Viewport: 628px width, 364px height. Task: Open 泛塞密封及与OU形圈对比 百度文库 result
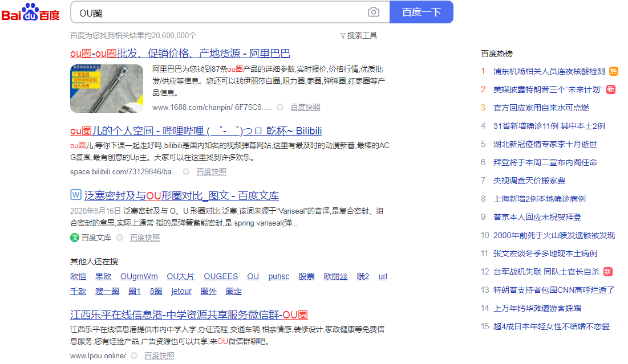[x=181, y=195]
